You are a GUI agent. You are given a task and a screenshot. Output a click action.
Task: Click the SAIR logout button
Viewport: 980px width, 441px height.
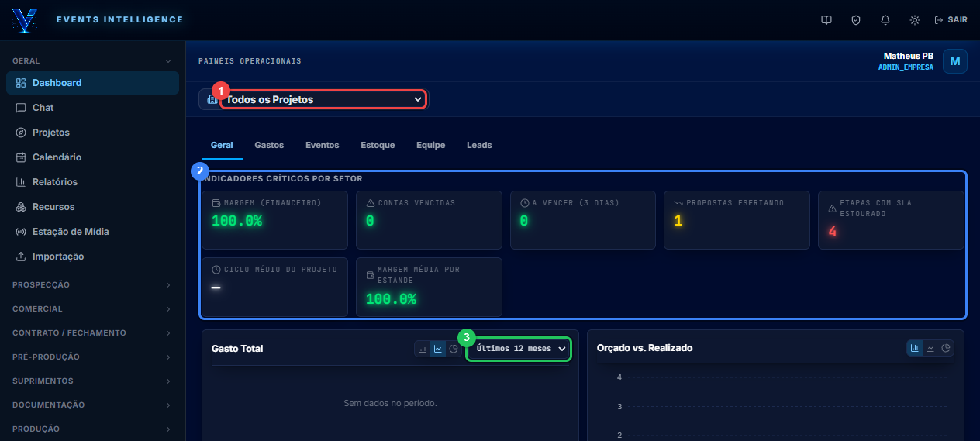point(951,20)
